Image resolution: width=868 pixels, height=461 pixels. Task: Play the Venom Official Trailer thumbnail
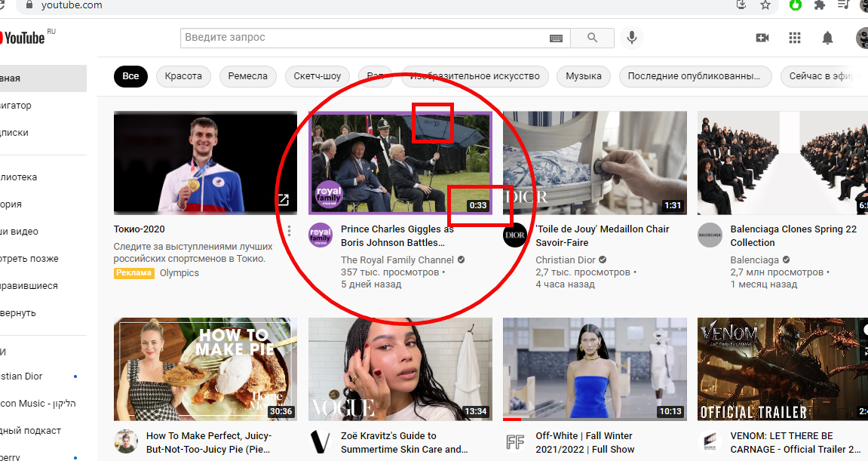point(783,369)
